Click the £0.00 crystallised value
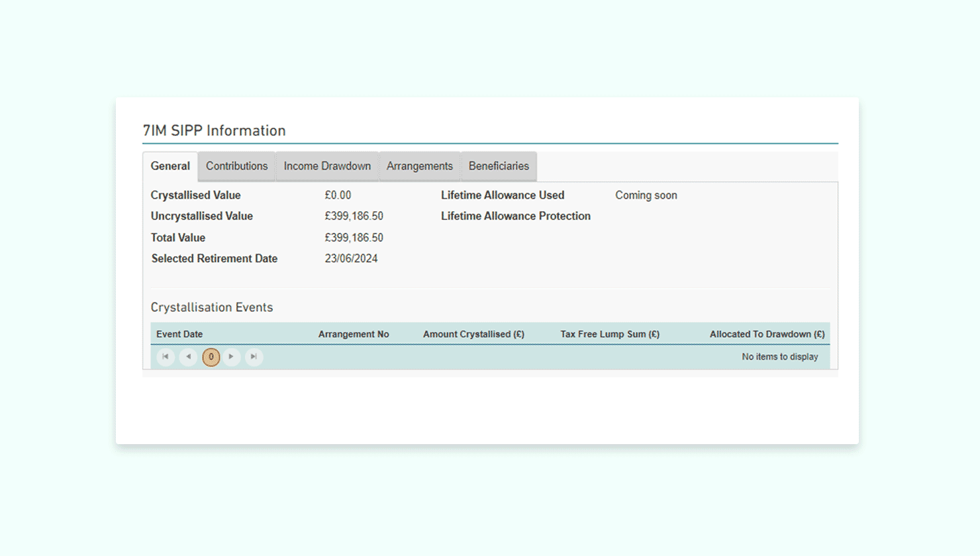 click(x=338, y=195)
